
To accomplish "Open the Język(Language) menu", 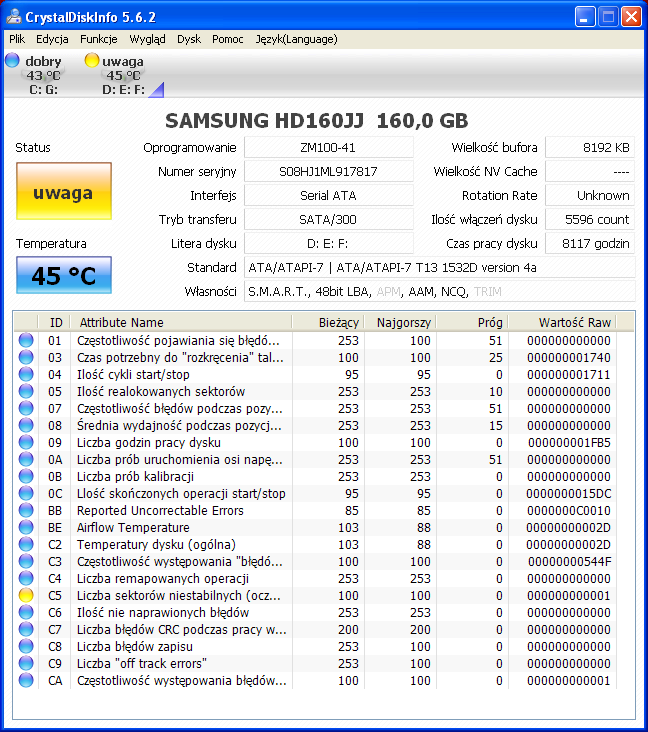I will click(296, 39).
